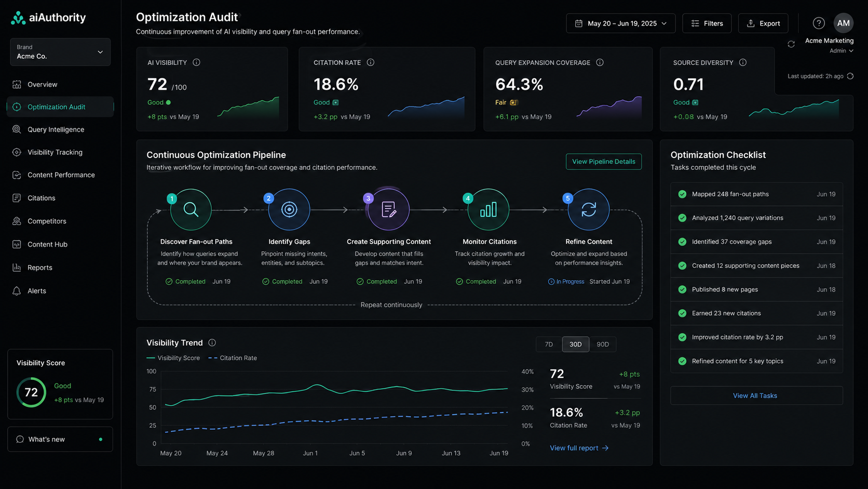The height and width of the screenshot is (489, 868).
Task: Toggle the Published 8 new pages checkmark
Action: (682, 289)
